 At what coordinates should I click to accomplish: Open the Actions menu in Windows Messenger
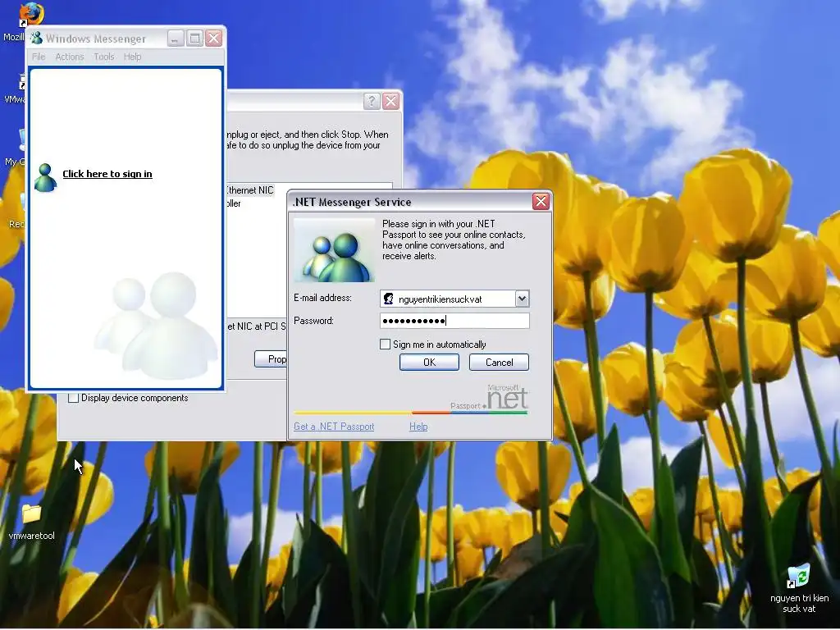[70, 57]
